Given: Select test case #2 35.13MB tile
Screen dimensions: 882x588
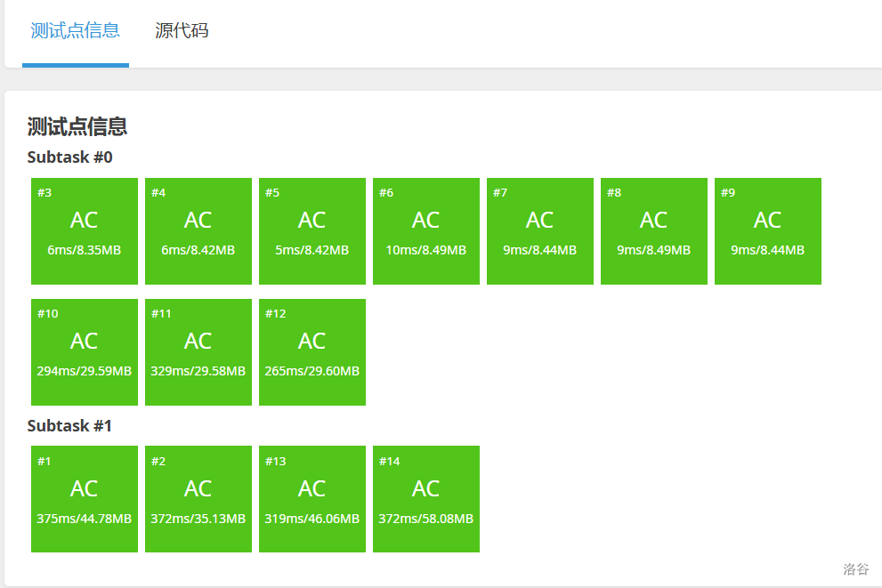Looking at the screenshot, I should tap(198, 499).
